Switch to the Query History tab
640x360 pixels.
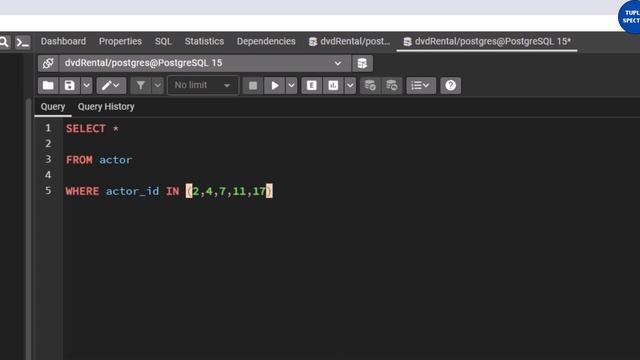coord(106,107)
